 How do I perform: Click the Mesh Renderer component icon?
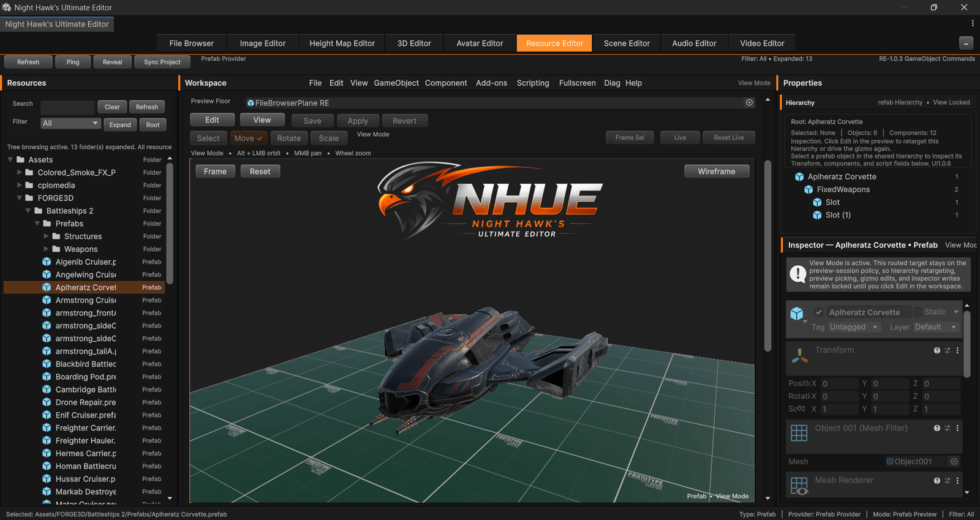(799, 486)
